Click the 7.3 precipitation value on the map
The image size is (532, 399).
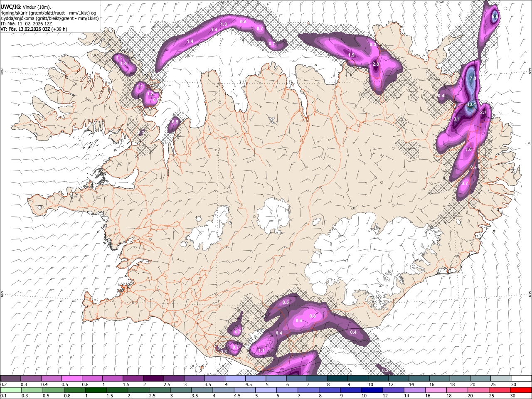click(x=473, y=78)
